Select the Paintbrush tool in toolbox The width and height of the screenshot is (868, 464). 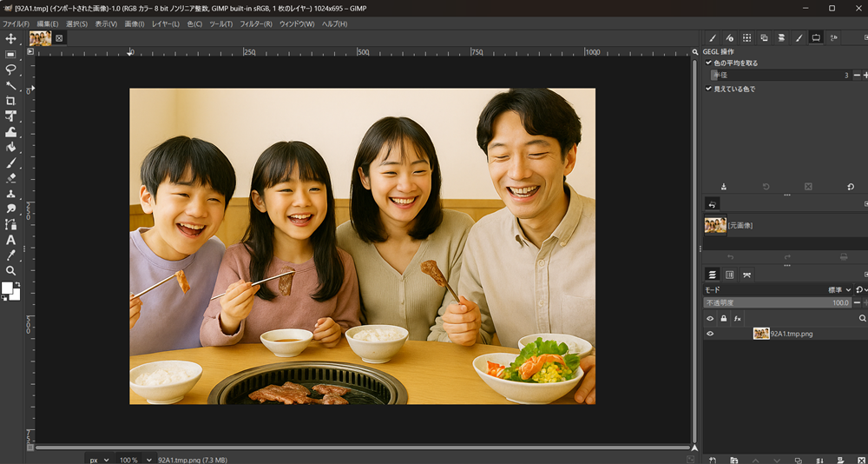coord(10,163)
